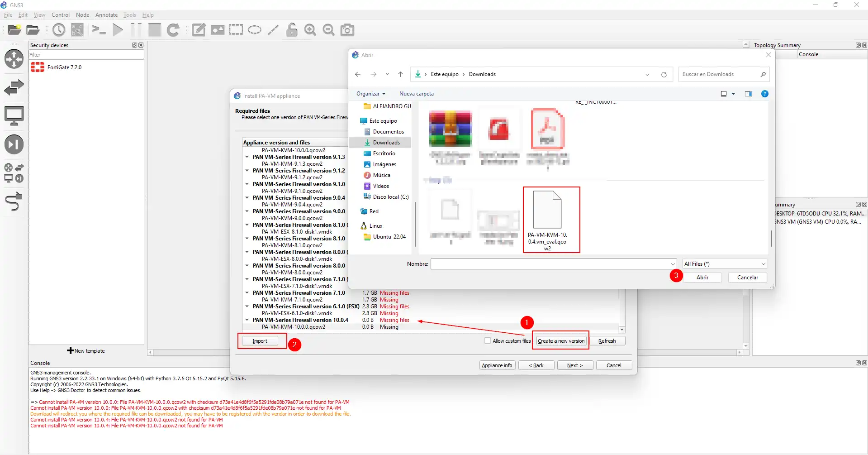
Task: Collapse PAN VM-Series Firewall version 9.1.3
Action: [x=247, y=157]
